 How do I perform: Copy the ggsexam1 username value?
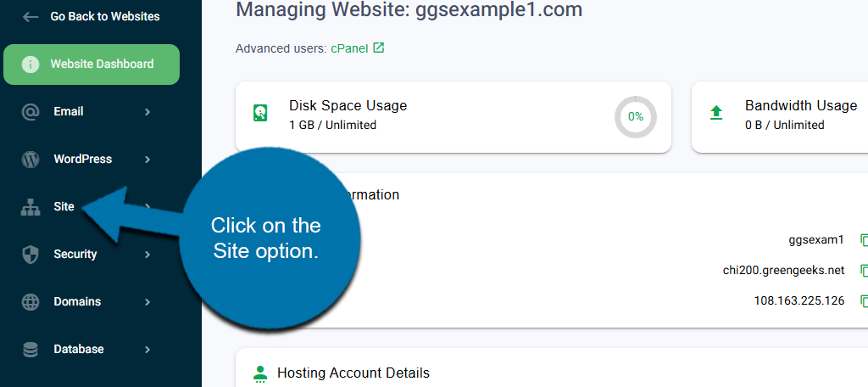click(x=863, y=240)
